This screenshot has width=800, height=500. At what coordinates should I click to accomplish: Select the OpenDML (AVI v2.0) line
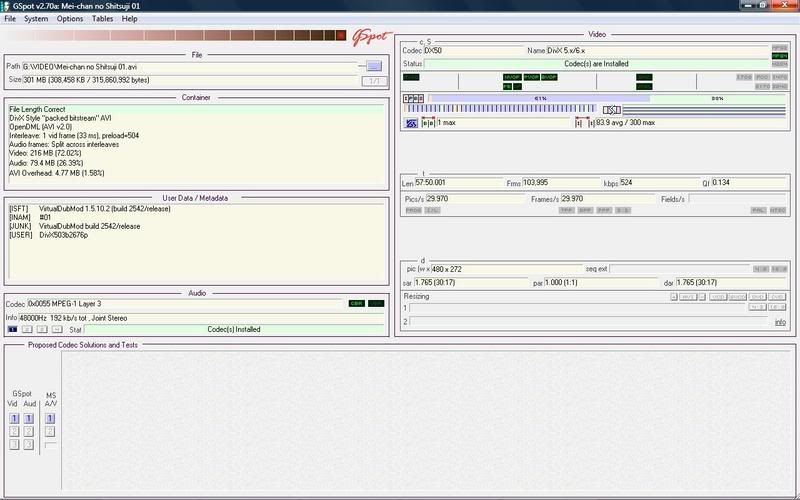click(40, 127)
